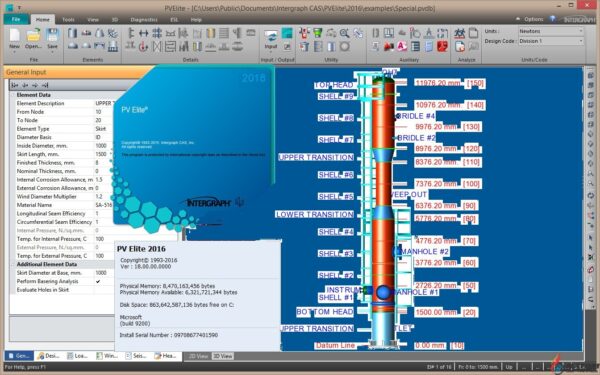Viewport: 600px width, 375px height.
Task: Click the ring-shaped icon in Utility group
Action: click(344, 47)
